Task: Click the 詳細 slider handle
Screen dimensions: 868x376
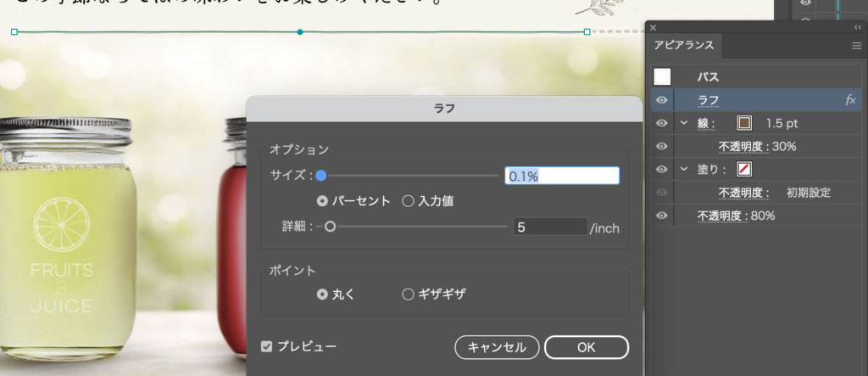Action: tap(330, 227)
